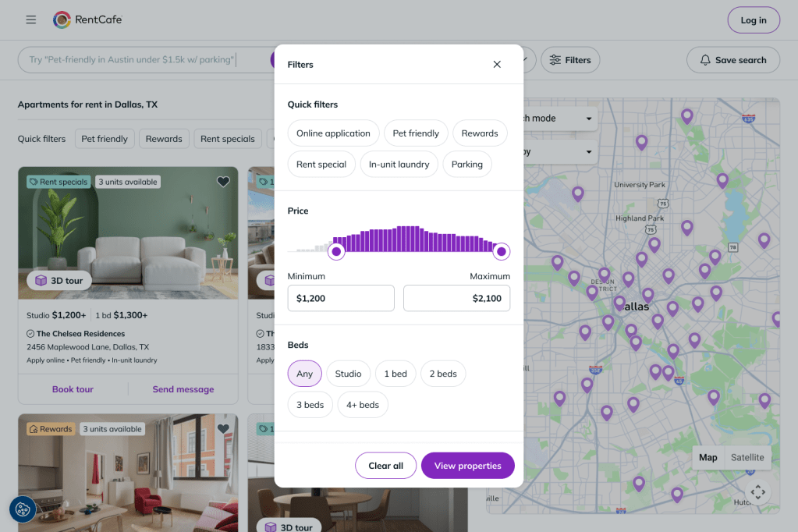This screenshot has height=532, width=798.
Task: Click the minimum price slider handle
Action: click(x=336, y=251)
